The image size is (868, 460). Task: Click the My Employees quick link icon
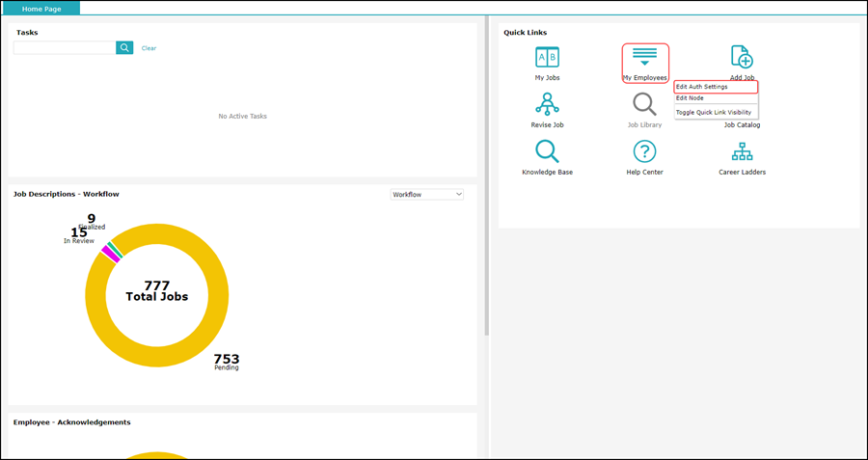pos(644,57)
